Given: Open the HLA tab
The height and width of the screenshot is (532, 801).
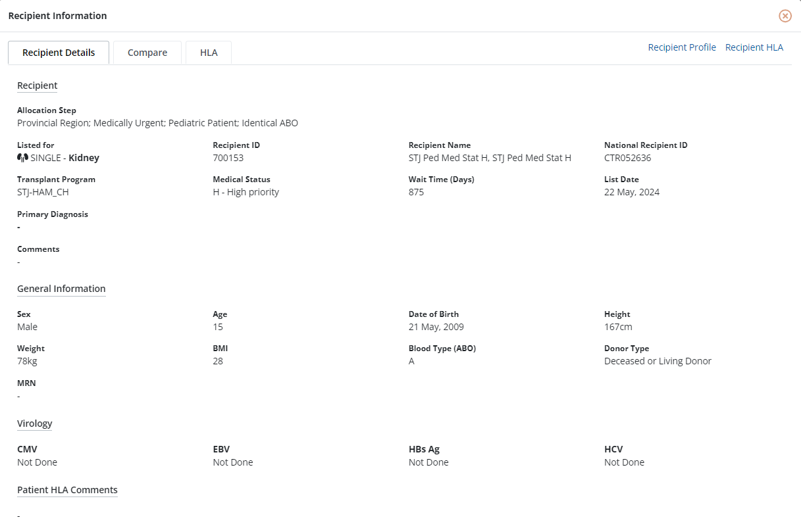Looking at the screenshot, I should [x=209, y=53].
